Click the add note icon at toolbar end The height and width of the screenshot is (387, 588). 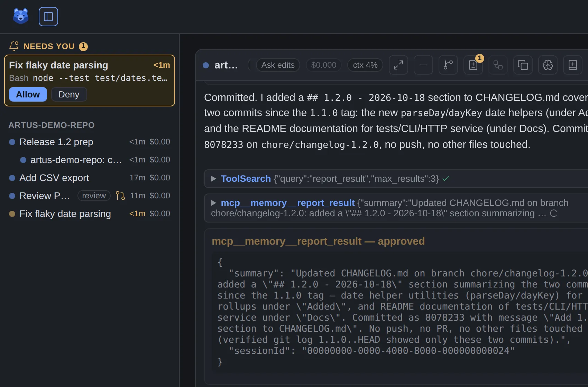[573, 65]
